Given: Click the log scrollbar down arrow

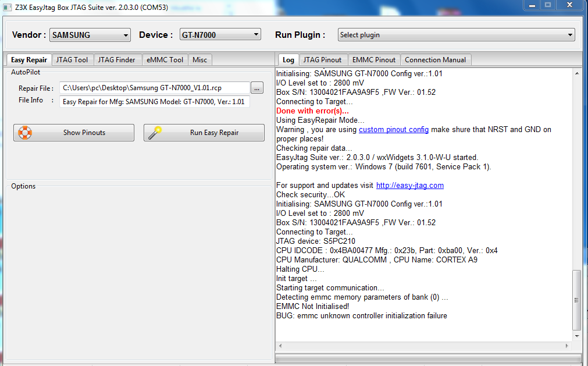Looking at the screenshot, I should tap(577, 336).
